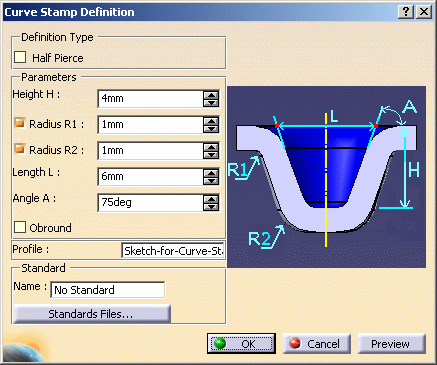
Task: Increase Height H with the up arrow
Action: pyautogui.click(x=211, y=95)
